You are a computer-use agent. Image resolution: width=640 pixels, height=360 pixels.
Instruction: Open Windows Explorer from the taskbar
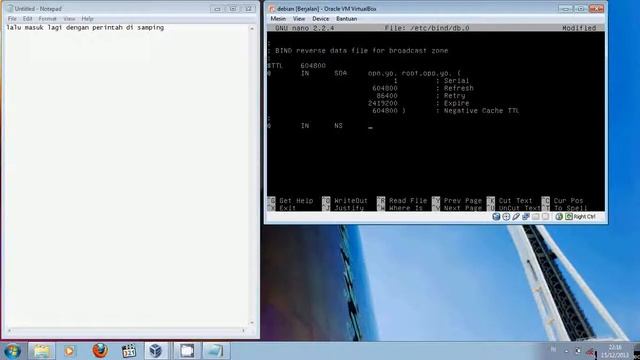click(x=42, y=351)
